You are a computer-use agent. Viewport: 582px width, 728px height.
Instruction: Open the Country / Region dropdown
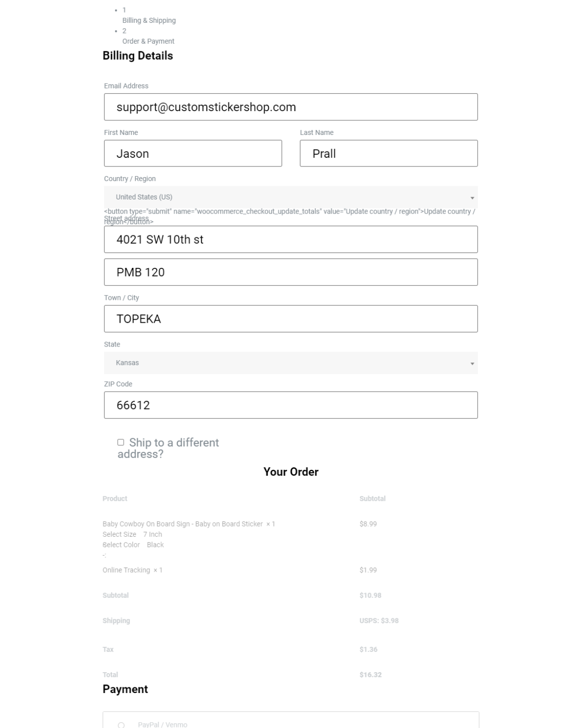[x=291, y=197]
